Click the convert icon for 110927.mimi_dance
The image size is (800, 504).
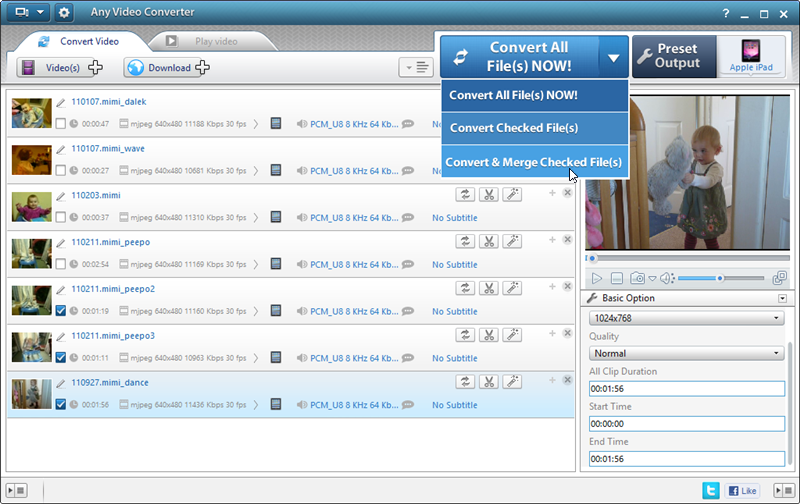pyautogui.click(x=465, y=382)
